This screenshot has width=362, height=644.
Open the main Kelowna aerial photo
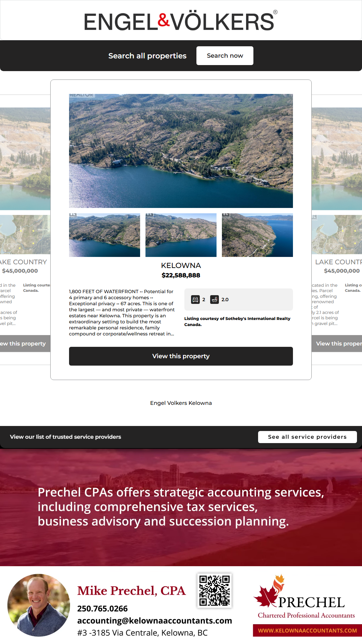181,151
